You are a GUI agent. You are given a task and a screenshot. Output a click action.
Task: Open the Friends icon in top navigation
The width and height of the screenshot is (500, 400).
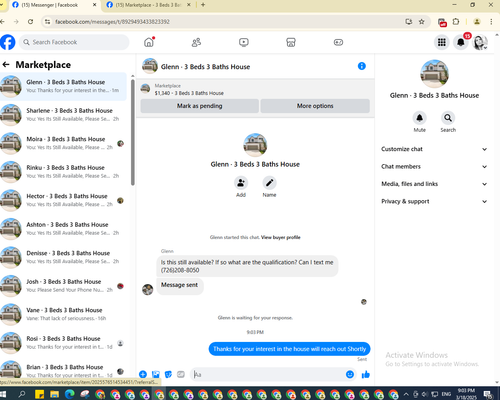pyautogui.click(x=196, y=42)
